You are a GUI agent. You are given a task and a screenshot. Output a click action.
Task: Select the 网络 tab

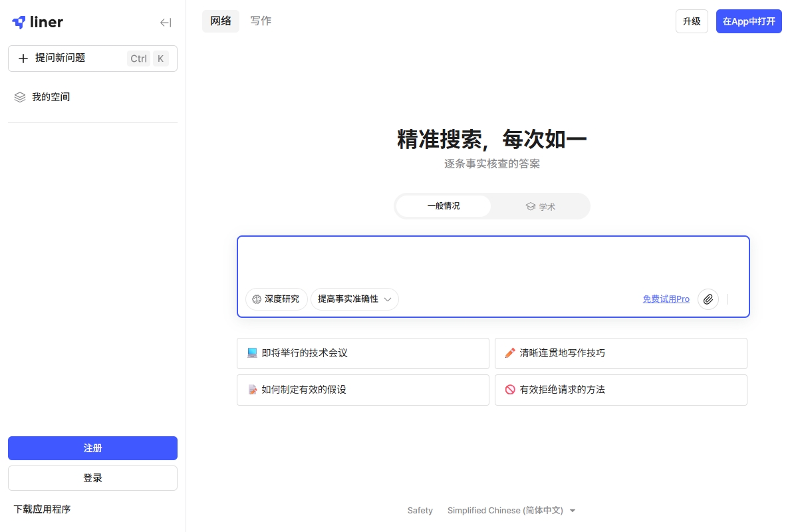[221, 21]
